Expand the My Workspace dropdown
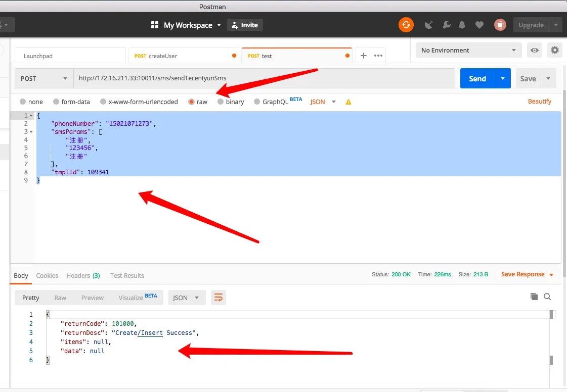The height and width of the screenshot is (392, 567). coord(219,25)
